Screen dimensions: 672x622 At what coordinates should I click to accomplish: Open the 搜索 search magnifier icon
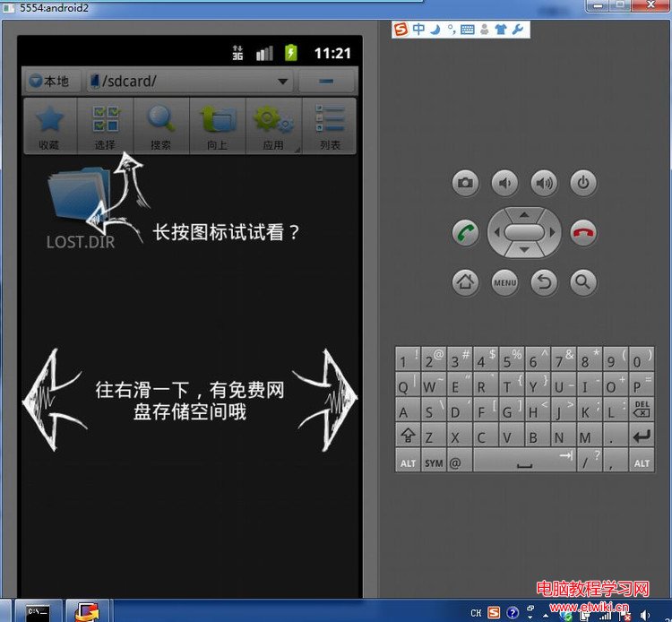point(161,126)
